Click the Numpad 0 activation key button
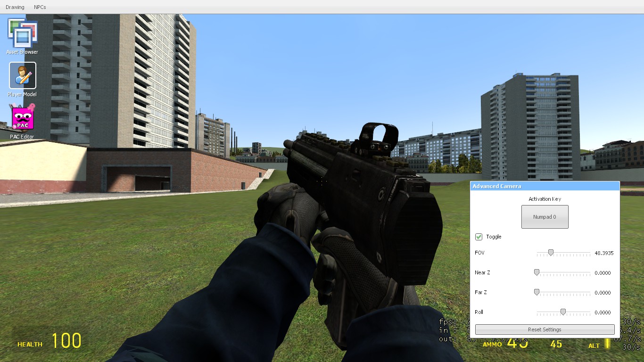644x362 pixels. click(545, 217)
